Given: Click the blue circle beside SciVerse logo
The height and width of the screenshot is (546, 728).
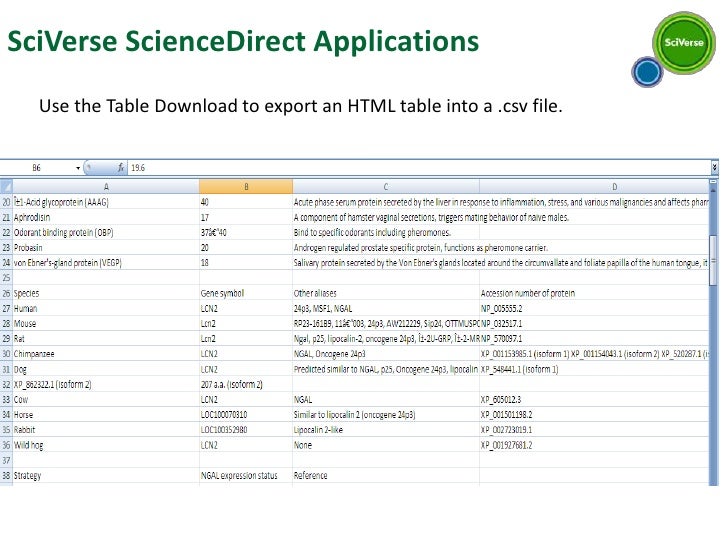Looking at the screenshot, I should (647, 72).
